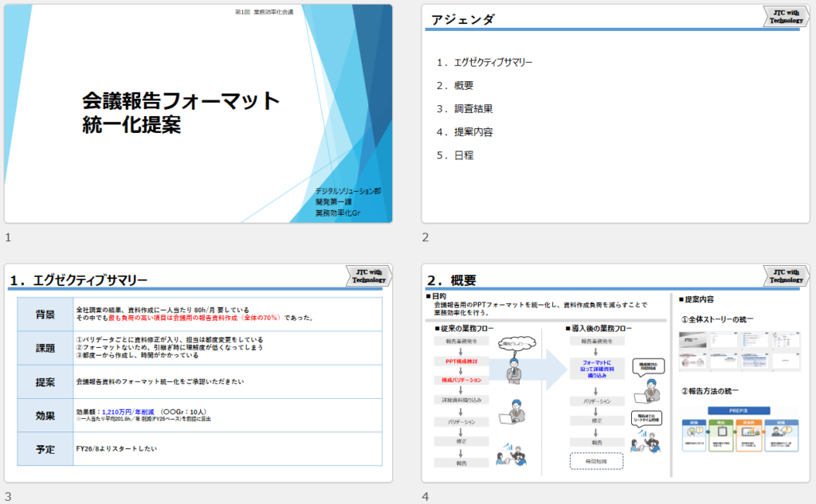Image resolution: width=816 pixels, height=504 pixels.
Task: Select the アジェンダ slide heading
Action: 463,20
